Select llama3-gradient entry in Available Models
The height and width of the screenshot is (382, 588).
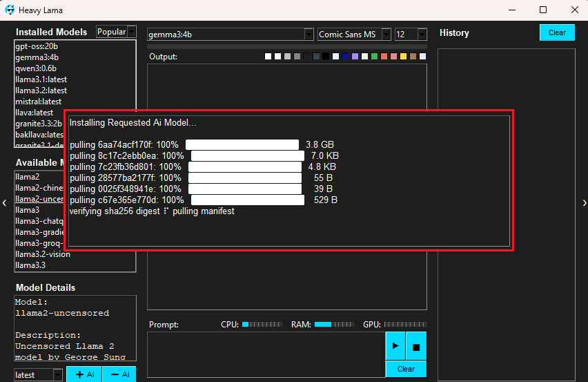point(39,232)
